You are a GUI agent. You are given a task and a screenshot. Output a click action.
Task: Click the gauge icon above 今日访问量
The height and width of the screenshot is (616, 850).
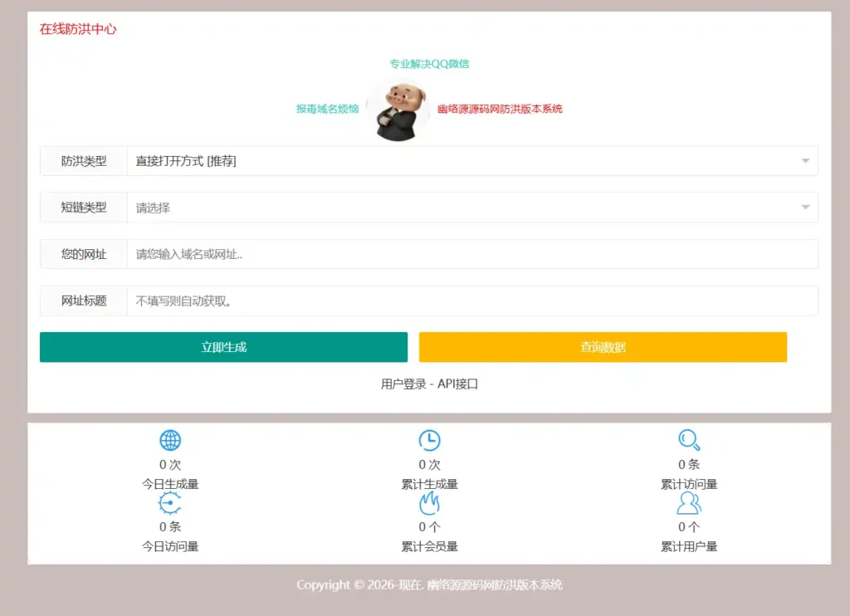(x=169, y=503)
